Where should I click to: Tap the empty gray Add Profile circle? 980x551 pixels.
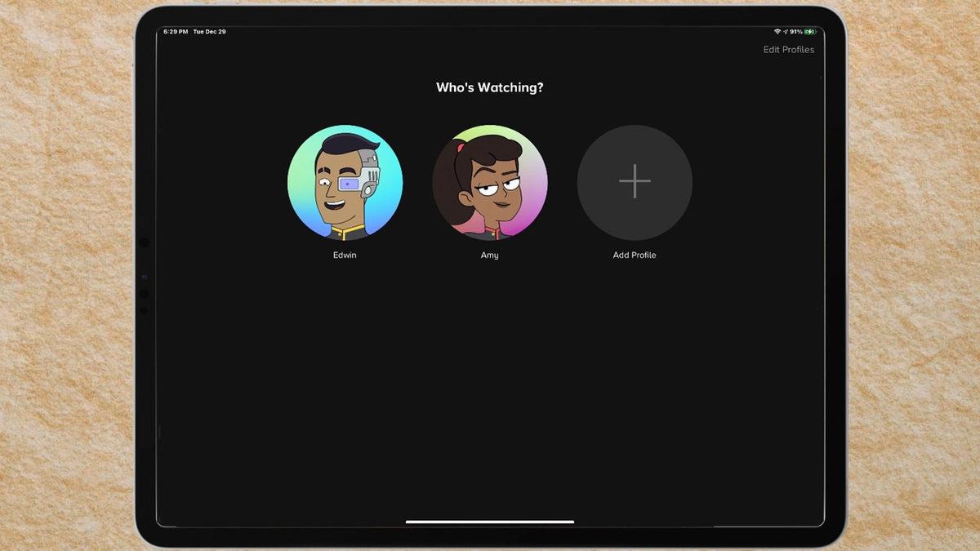[x=635, y=183]
